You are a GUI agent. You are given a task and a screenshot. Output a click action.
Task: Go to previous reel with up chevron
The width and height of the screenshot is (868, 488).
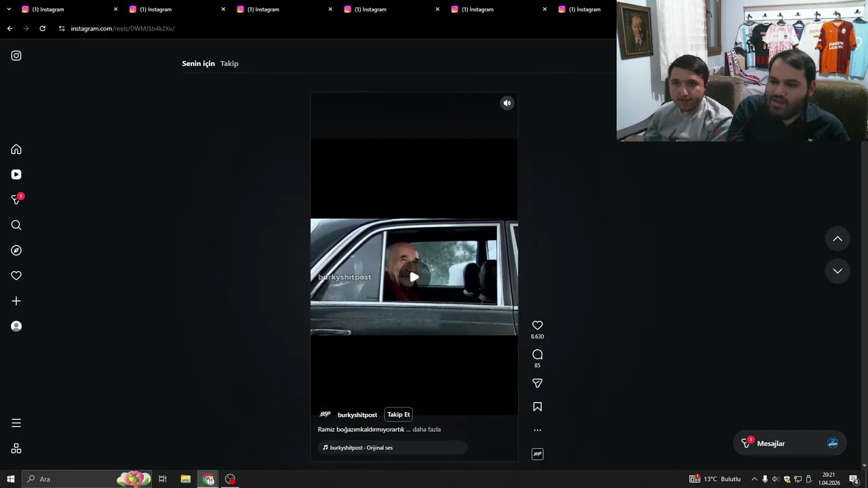click(x=837, y=239)
